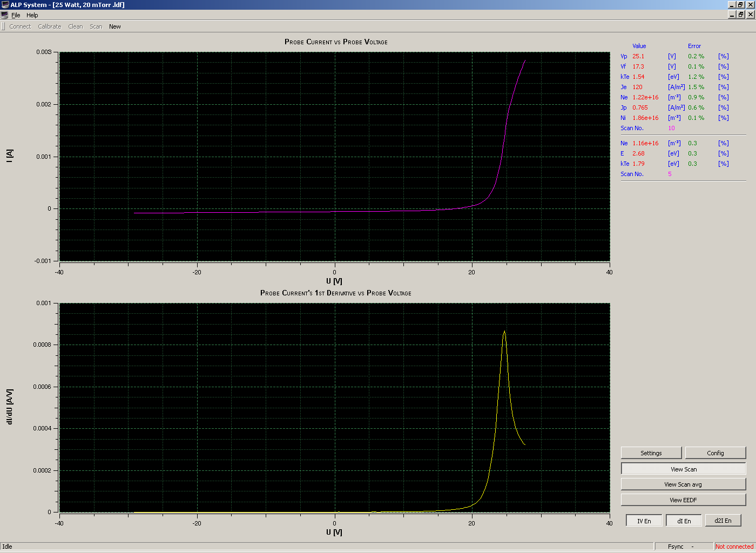Click the Vp value 25.1
Viewport: 756px width, 553px height.
[x=638, y=56]
